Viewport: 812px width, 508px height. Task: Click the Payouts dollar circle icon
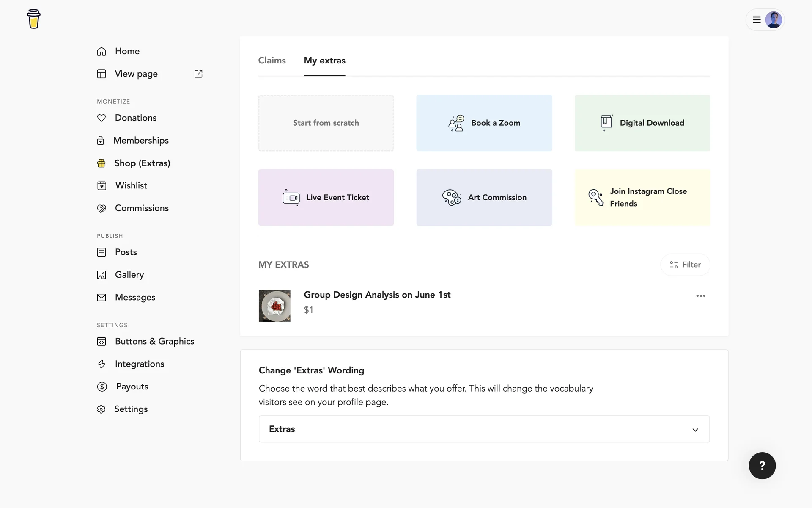(102, 387)
